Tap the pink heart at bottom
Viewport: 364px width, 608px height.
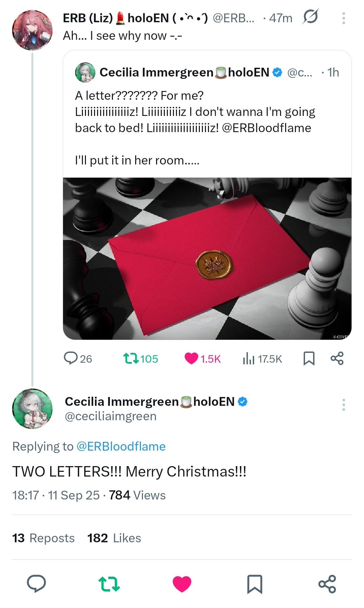tap(182, 584)
